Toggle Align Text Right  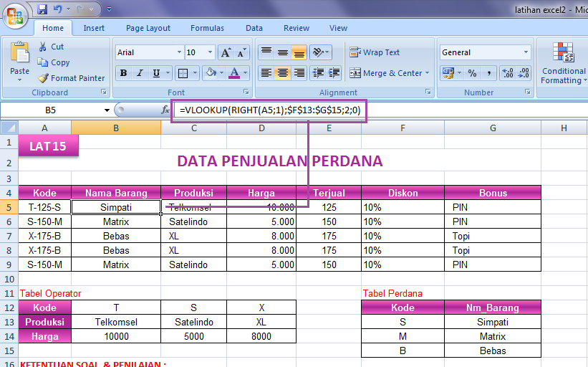[x=299, y=73]
